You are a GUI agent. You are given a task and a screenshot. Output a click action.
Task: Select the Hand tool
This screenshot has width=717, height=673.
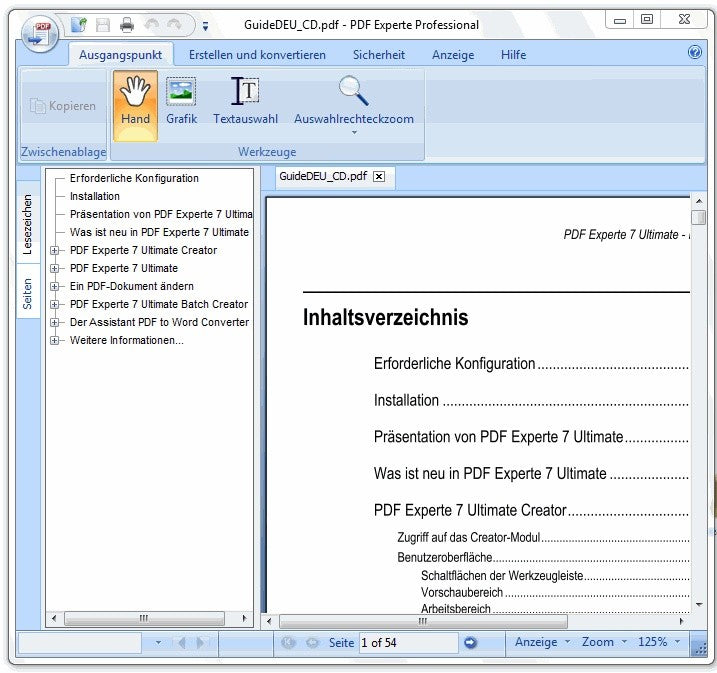[135, 105]
